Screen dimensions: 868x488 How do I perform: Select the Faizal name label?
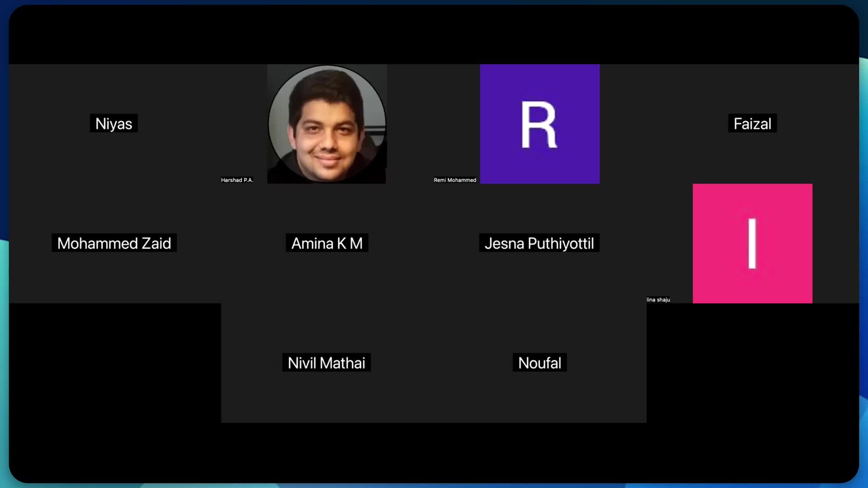pyautogui.click(x=752, y=123)
